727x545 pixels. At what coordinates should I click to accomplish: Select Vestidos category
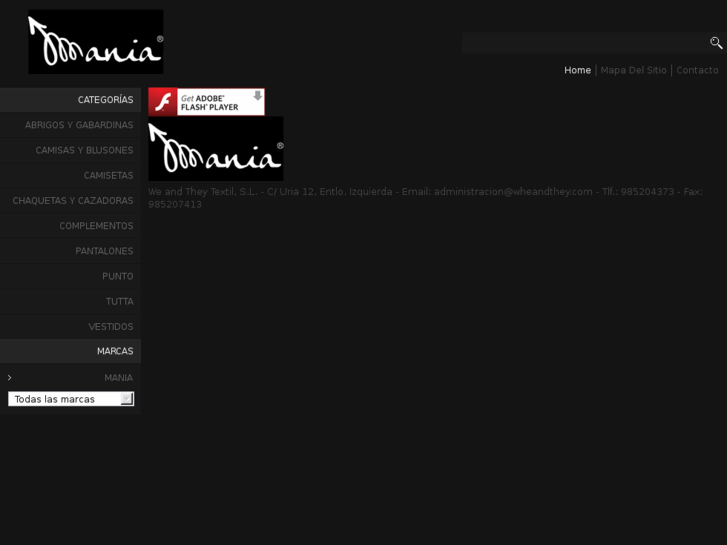(70, 327)
